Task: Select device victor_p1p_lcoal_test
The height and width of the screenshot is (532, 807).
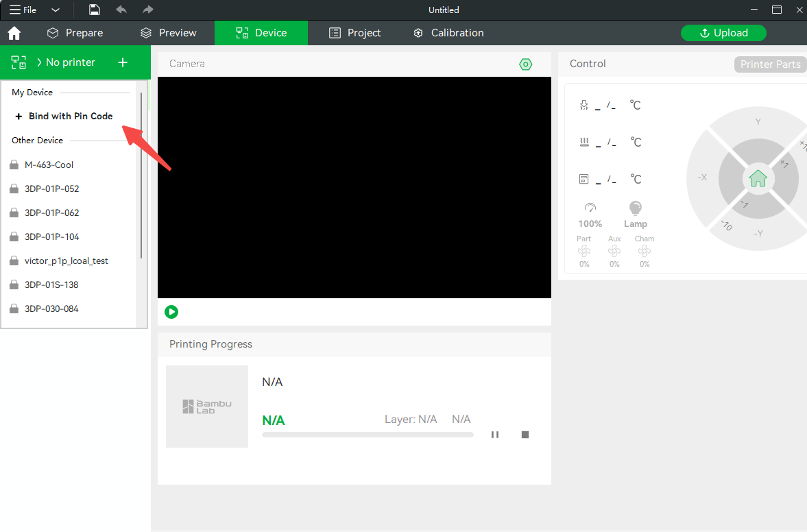Action: (x=67, y=261)
